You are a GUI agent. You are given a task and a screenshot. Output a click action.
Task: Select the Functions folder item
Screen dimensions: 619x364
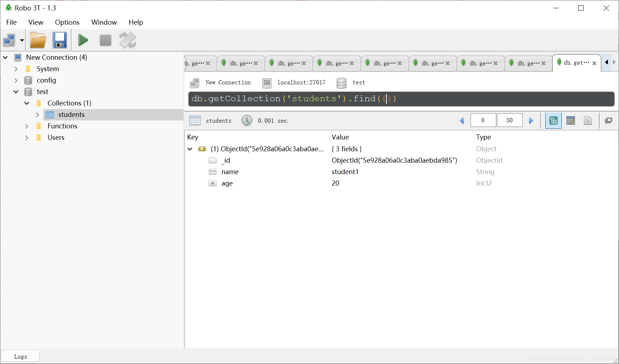(x=62, y=126)
